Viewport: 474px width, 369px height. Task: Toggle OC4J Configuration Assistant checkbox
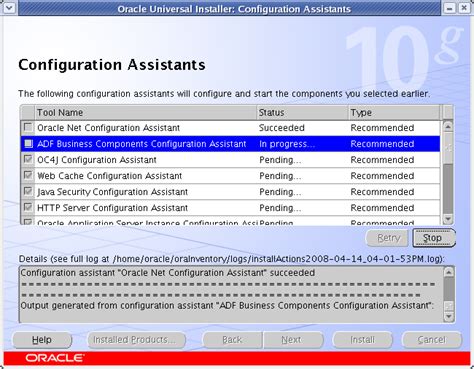28,159
